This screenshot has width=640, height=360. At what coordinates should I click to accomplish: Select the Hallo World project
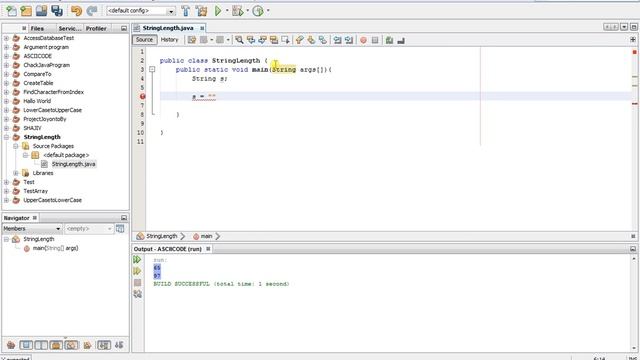[37, 101]
